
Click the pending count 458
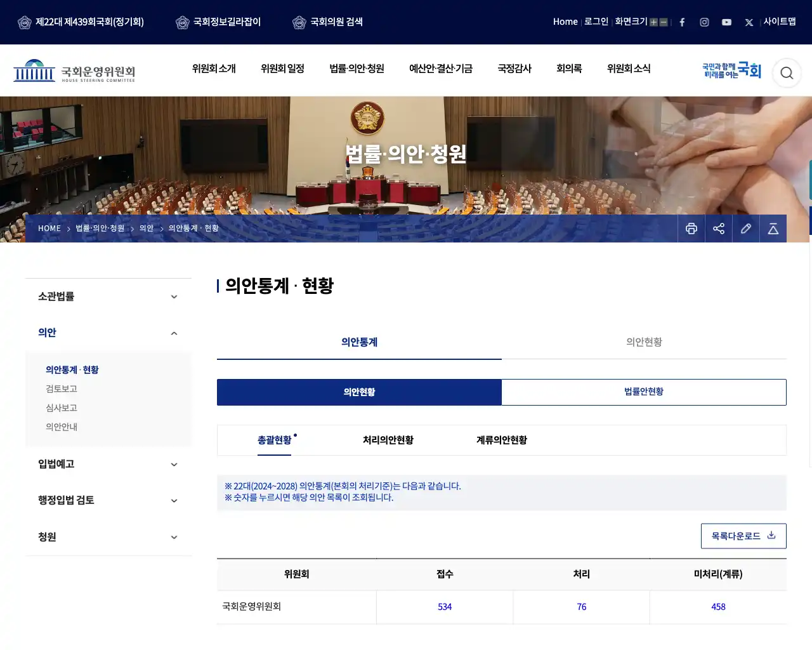[718, 607]
